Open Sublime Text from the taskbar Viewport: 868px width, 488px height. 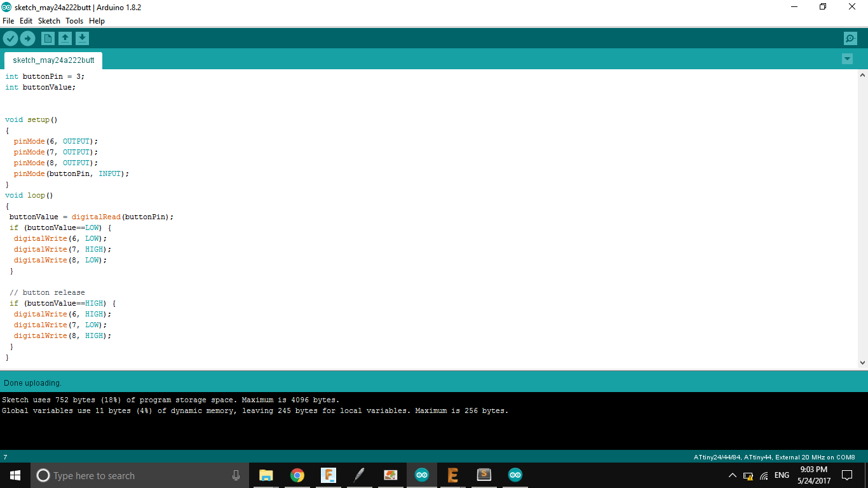(x=484, y=475)
